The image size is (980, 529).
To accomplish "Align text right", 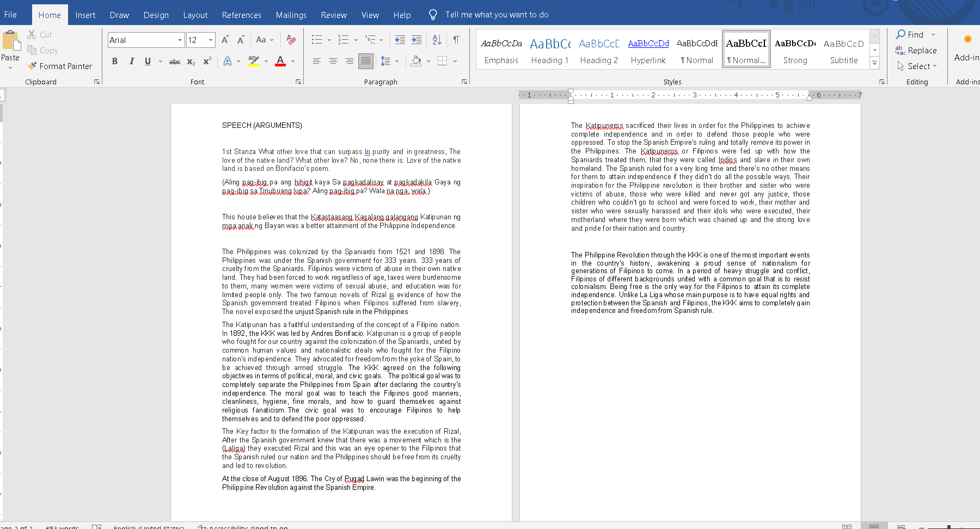I will click(x=349, y=61).
